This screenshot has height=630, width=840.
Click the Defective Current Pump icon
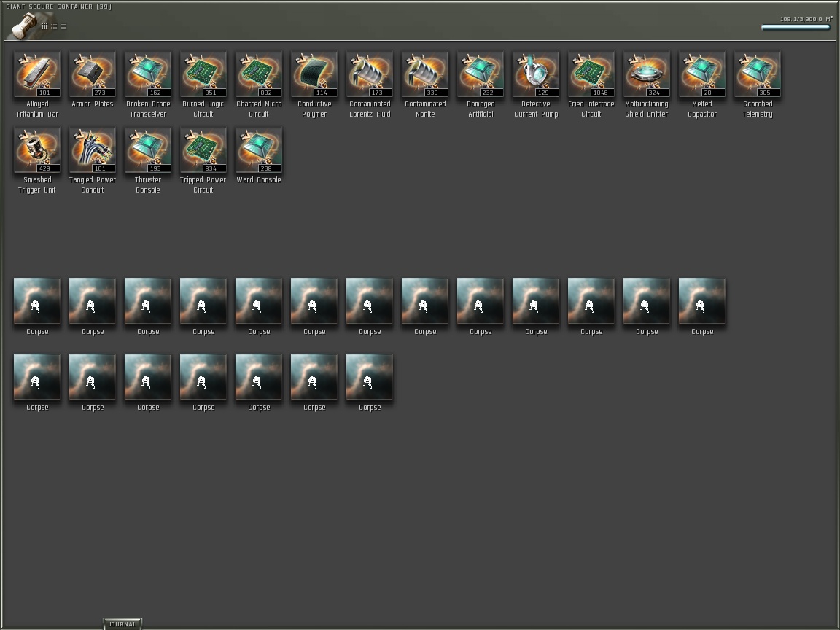(536, 74)
